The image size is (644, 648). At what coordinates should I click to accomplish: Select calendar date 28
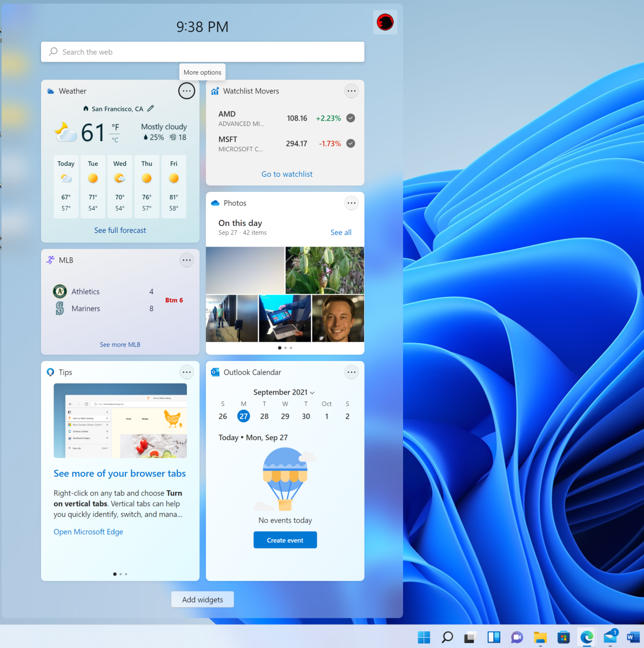[264, 416]
